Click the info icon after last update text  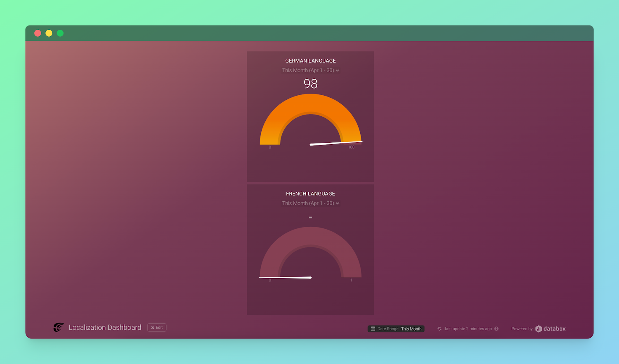pos(496,329)
